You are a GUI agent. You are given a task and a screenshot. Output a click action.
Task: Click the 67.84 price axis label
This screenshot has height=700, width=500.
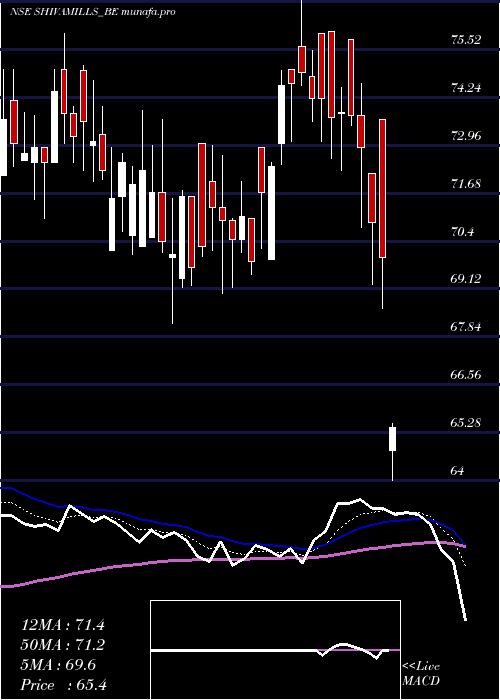[466, 327]
